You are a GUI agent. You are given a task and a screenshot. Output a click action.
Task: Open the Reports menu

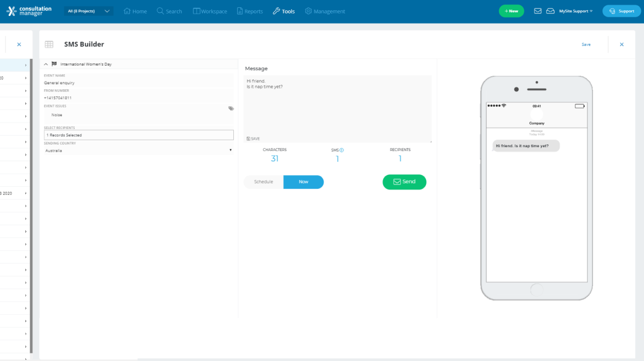click(250, 11)
